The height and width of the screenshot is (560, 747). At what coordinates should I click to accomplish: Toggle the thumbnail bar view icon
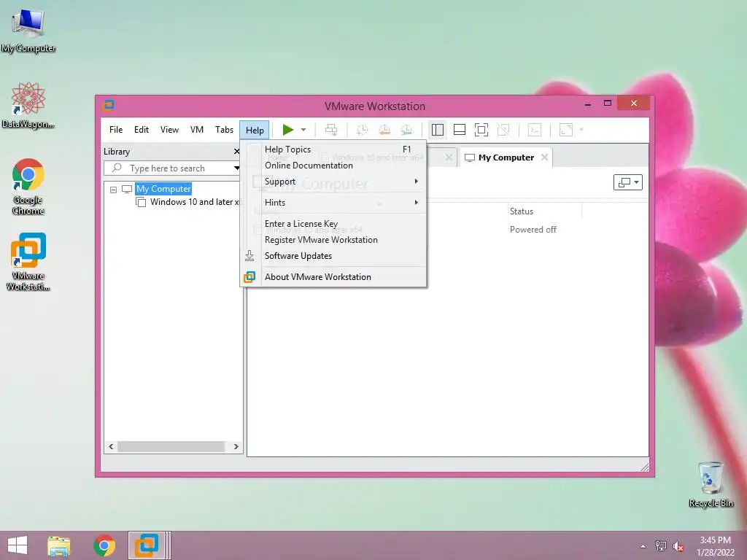click(x=460, y=130)
